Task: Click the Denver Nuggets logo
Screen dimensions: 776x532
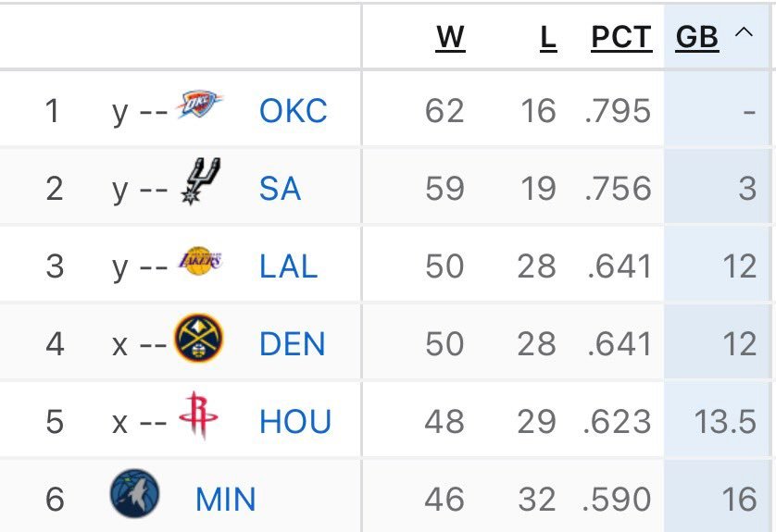Action: point(198,340)
